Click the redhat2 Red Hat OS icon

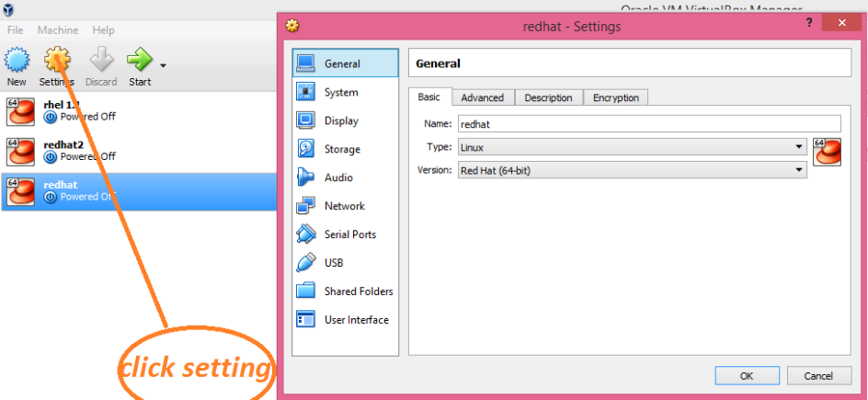pyautogui.click(x=20, y=152)
